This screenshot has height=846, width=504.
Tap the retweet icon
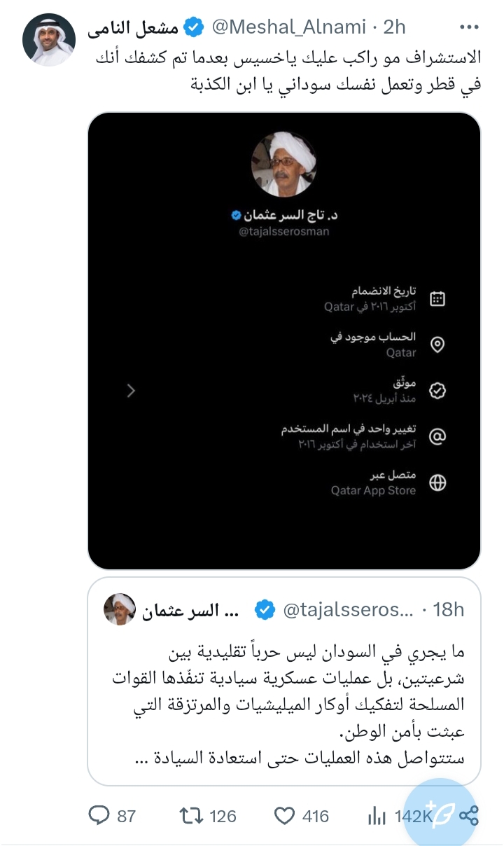tap(190, 815)
